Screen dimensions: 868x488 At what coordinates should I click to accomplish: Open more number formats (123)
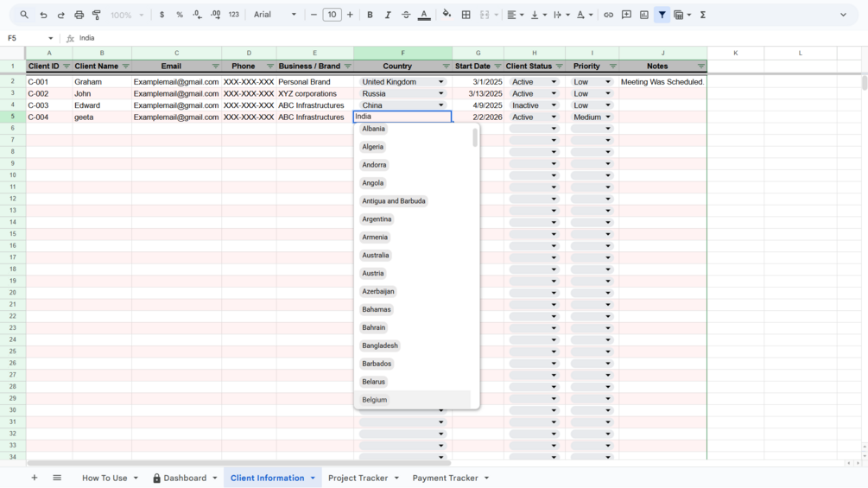click(233, 15)
